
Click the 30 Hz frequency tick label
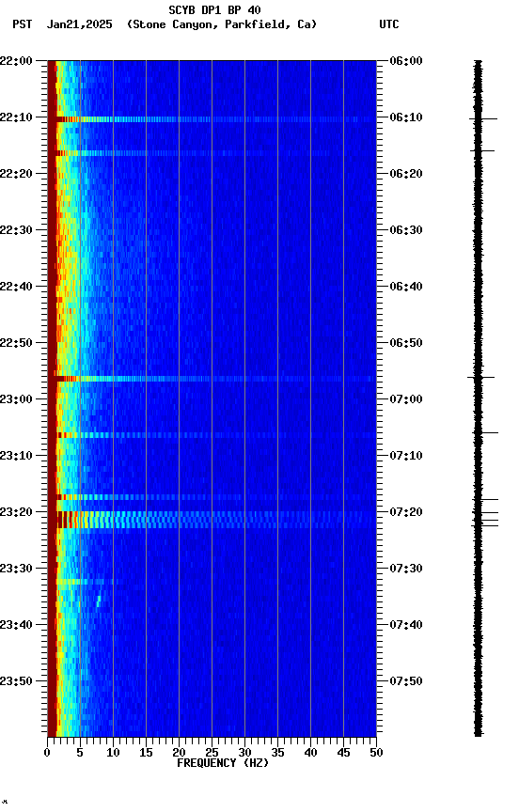pos(244,753)
